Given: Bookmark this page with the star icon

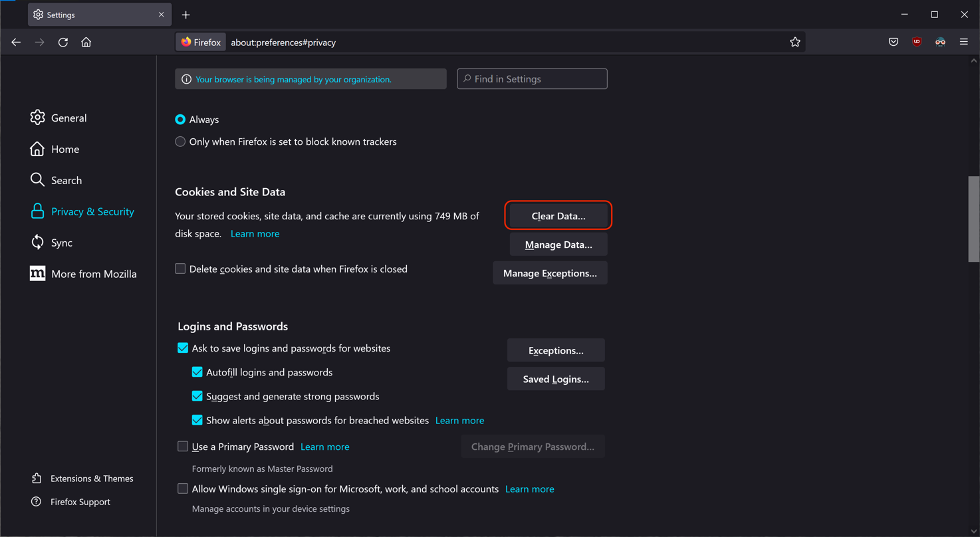Looking at the screenshot, I should (x=795, y=42).
